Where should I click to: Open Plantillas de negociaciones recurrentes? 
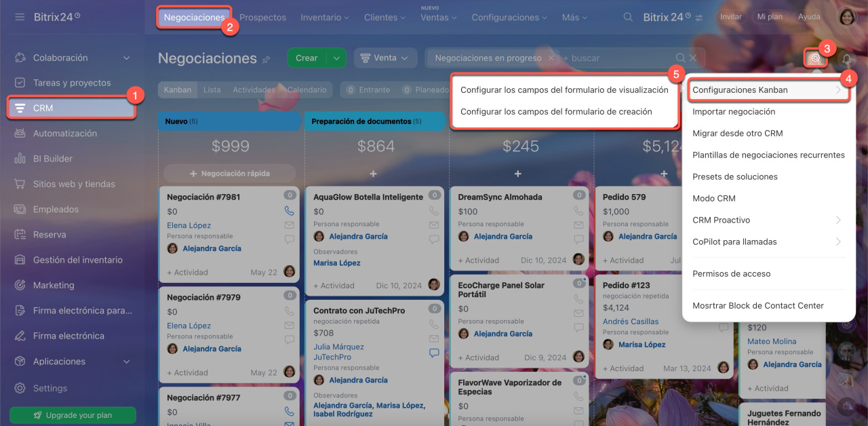tap(768, 155)
